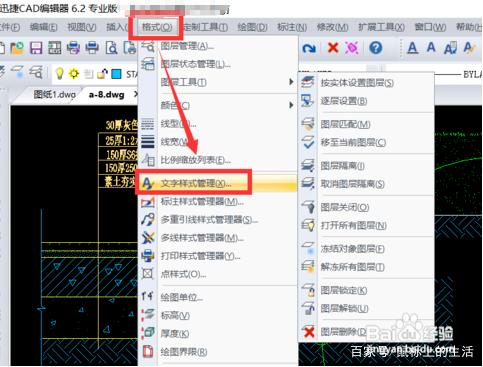Screen dimensions: 483x367
Task: Click the blue layer color square
Action: tap(116, 74)
